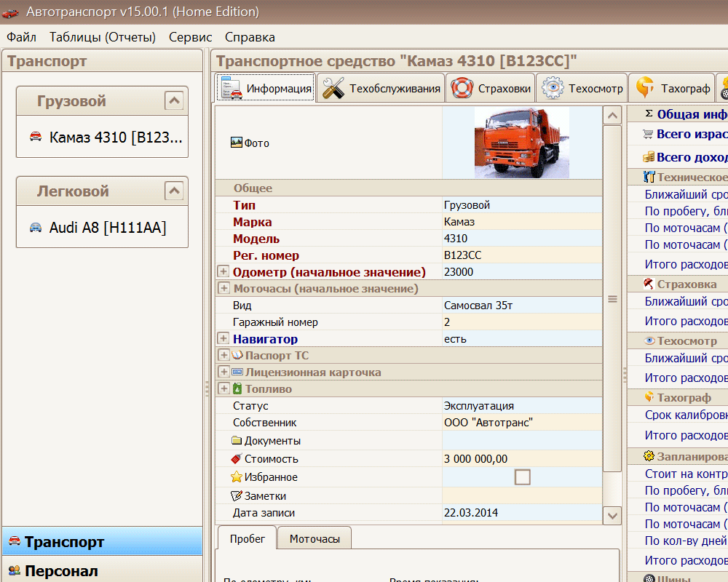This screenshot has width=728, height=582.
Task: Click the Статус value Эксплуатация
Action: pos(522,405)
